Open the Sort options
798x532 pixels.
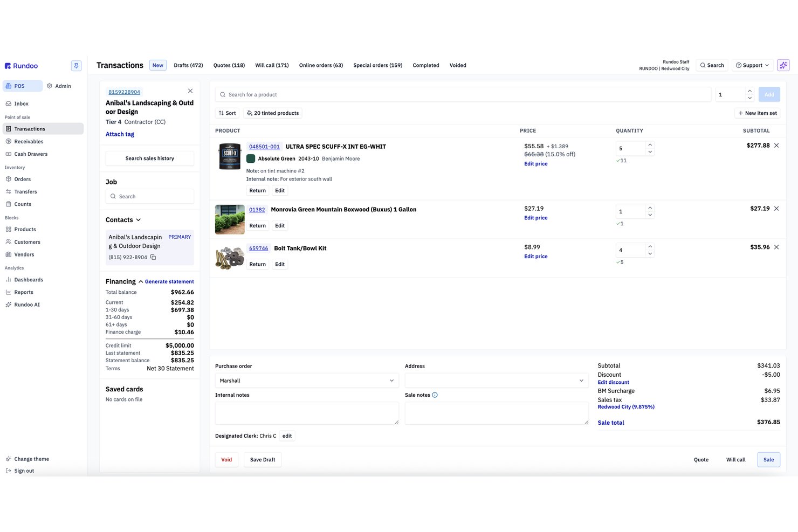(227, 113)
